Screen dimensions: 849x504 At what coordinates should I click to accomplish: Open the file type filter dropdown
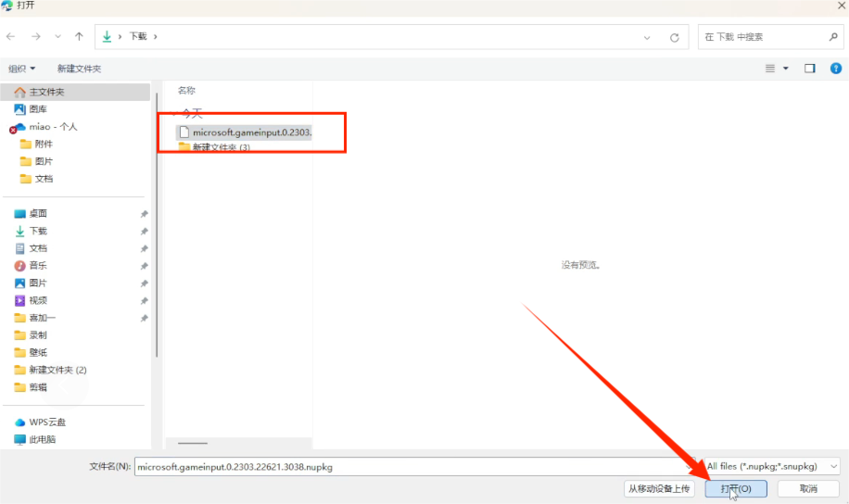772,466
